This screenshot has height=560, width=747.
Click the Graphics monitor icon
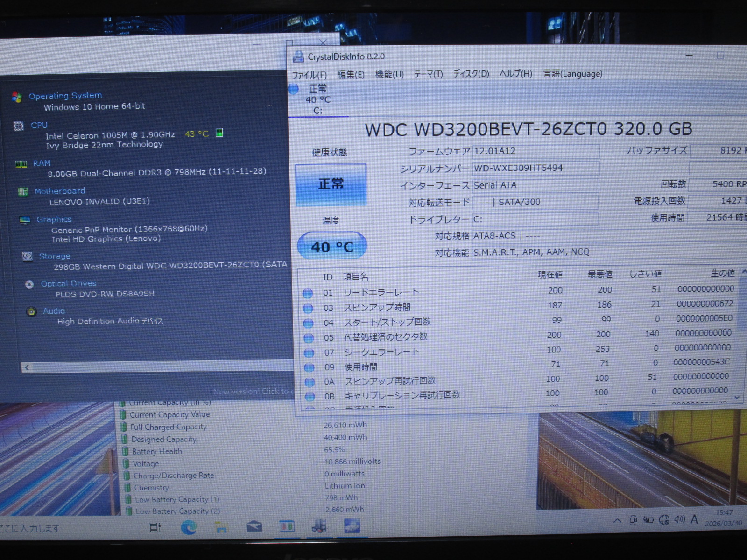pos(25,220)
